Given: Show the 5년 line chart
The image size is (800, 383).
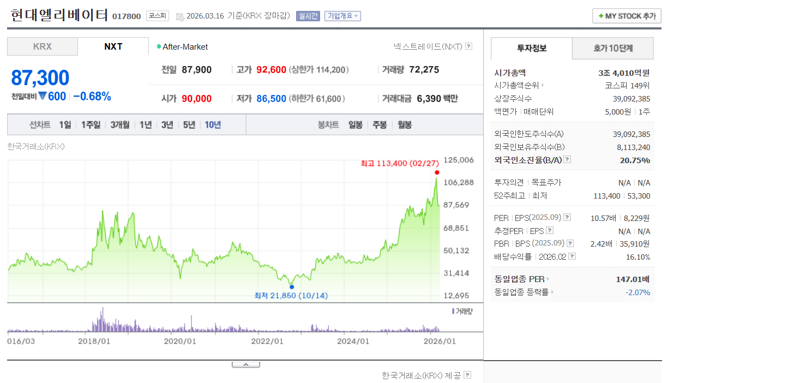Looking at the screenshot, I should point(189,124).
